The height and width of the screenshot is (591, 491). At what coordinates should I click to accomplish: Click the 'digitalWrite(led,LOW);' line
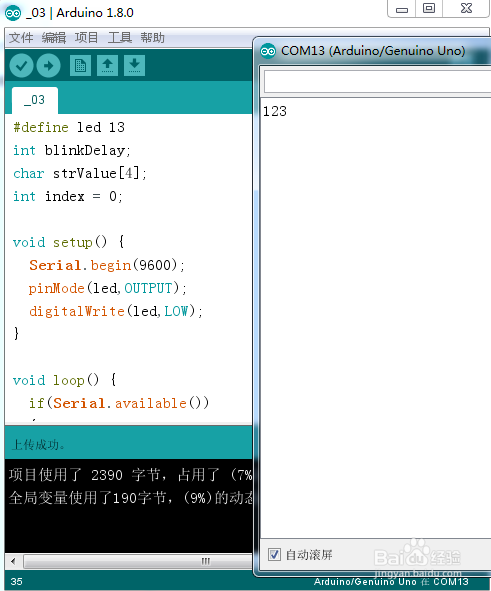point(116,311)
